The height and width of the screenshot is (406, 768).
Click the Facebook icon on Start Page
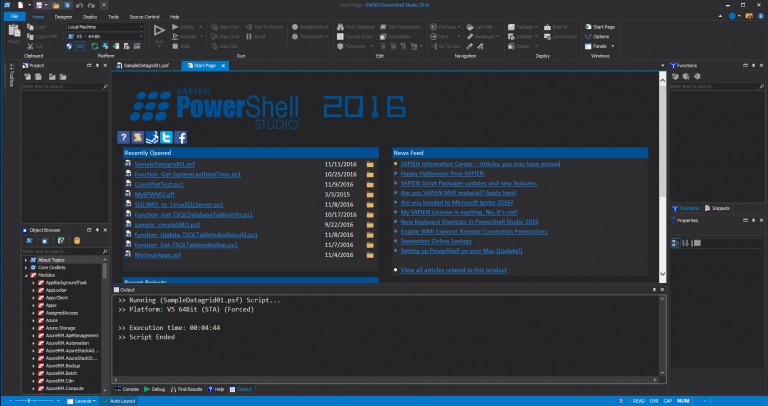point(181,138)
